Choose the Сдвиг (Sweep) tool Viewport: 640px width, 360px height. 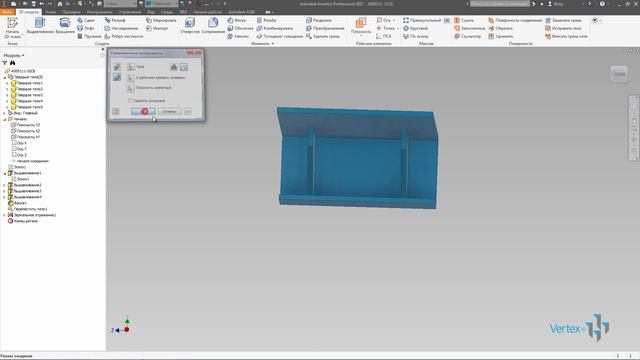click(86, 20)
